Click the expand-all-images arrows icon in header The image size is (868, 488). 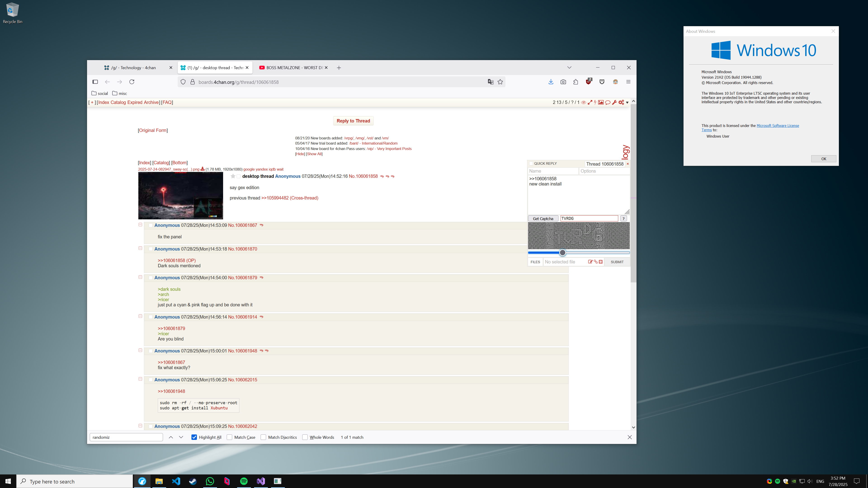[590, 102]
